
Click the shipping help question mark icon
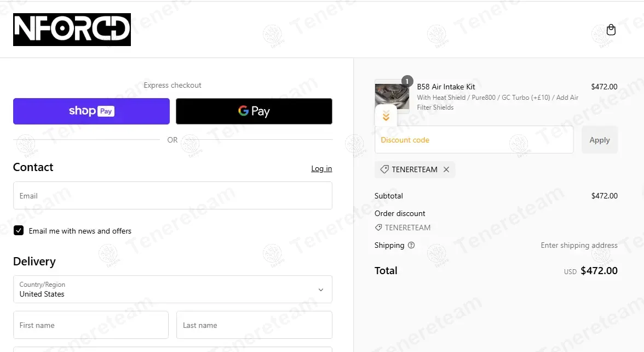(411, 245)
